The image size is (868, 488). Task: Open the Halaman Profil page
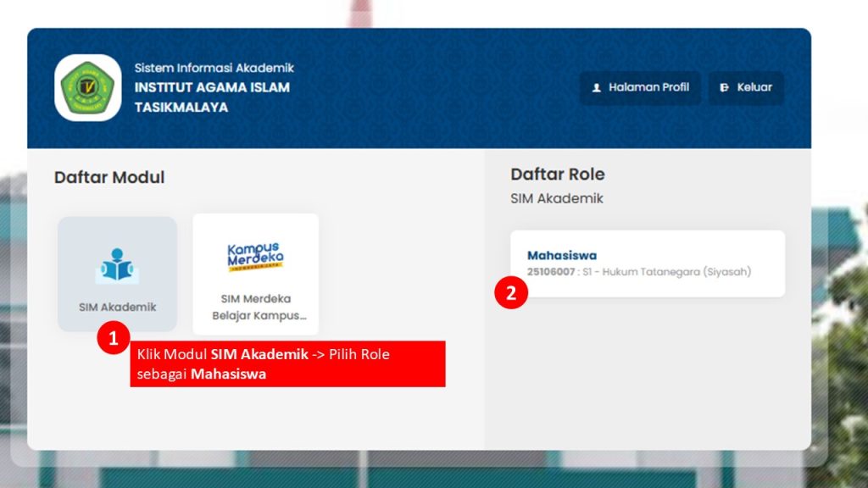click(648, 87)
